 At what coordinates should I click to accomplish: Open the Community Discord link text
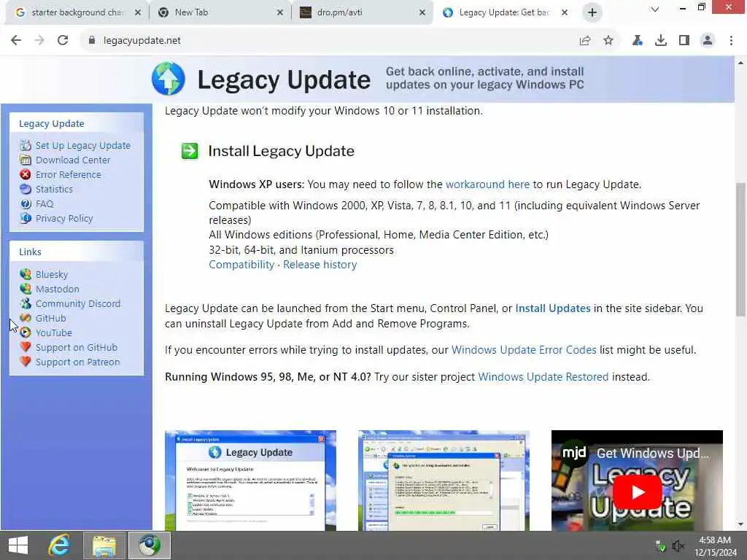78,303
